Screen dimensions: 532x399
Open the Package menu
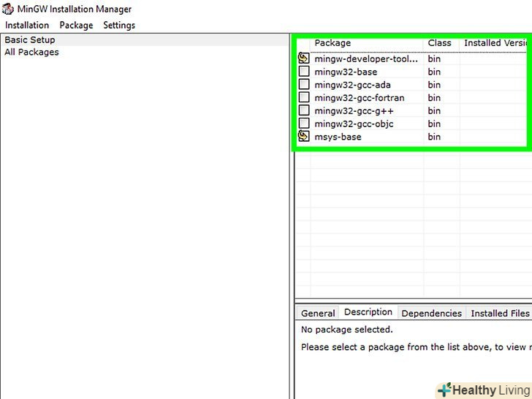point(76,25)
